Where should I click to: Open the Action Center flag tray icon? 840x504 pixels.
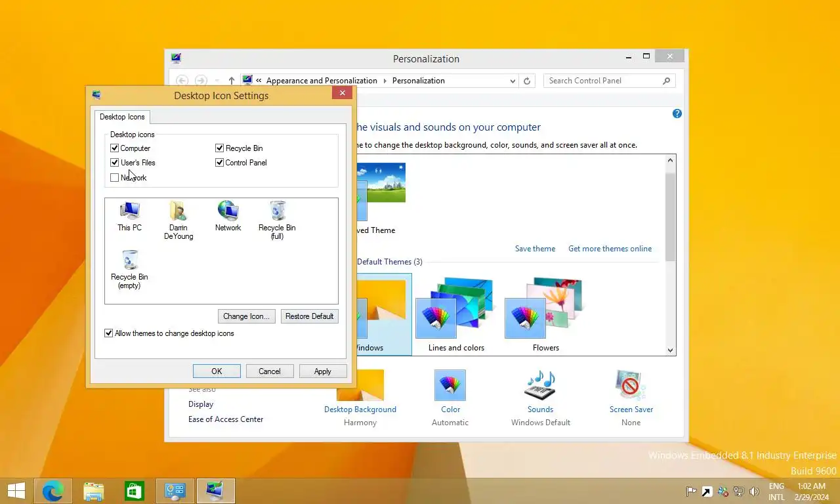point(691,491)
